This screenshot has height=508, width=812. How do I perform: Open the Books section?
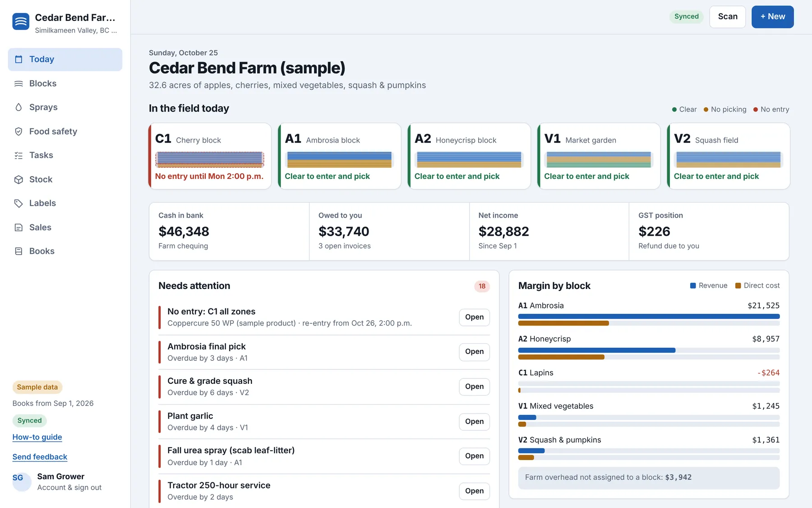click(x=65, y=251)
